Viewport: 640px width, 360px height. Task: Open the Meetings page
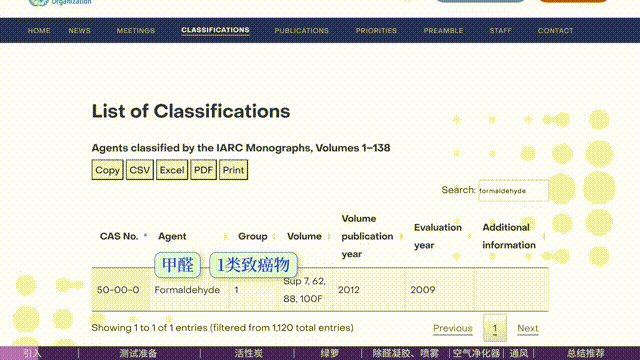[136, 31]
